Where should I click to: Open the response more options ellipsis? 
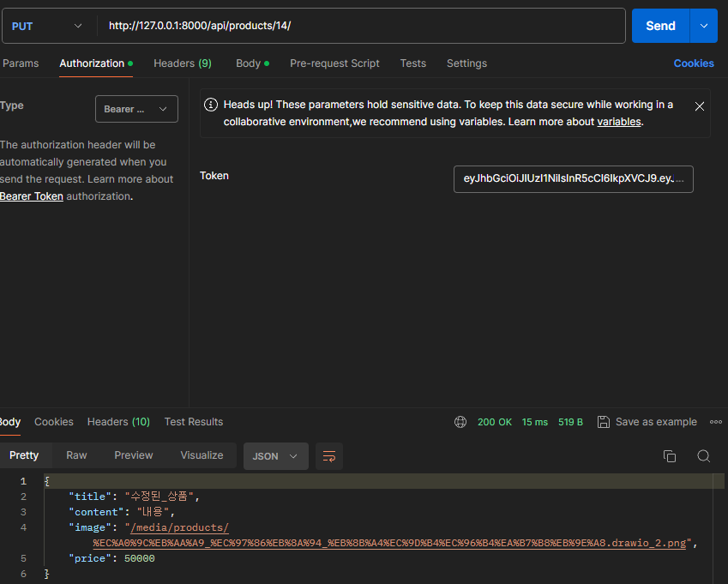(x=715, y=422)
